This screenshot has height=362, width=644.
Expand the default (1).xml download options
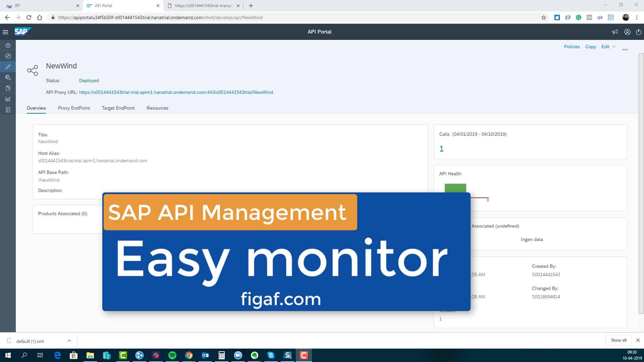coord(69,341)
